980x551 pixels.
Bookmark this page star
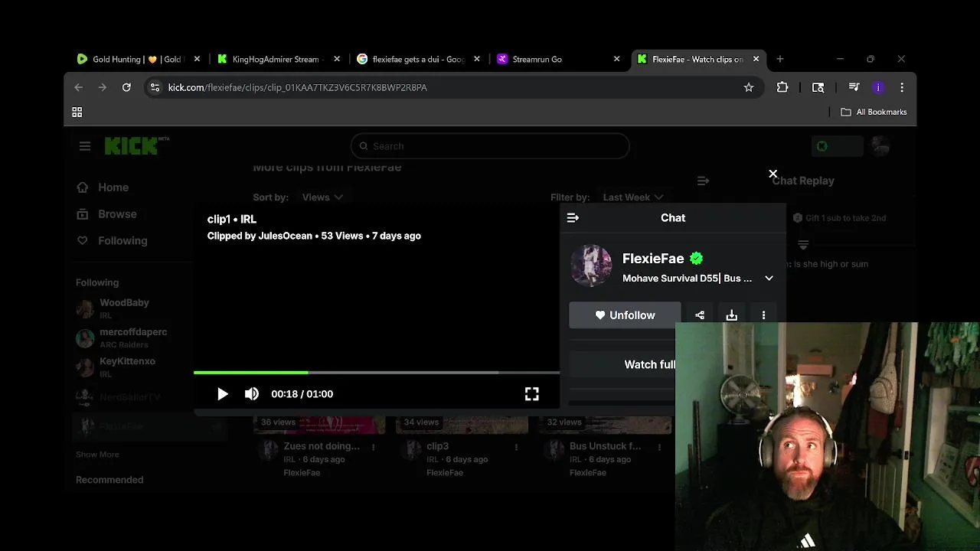(x=749, y=88)
